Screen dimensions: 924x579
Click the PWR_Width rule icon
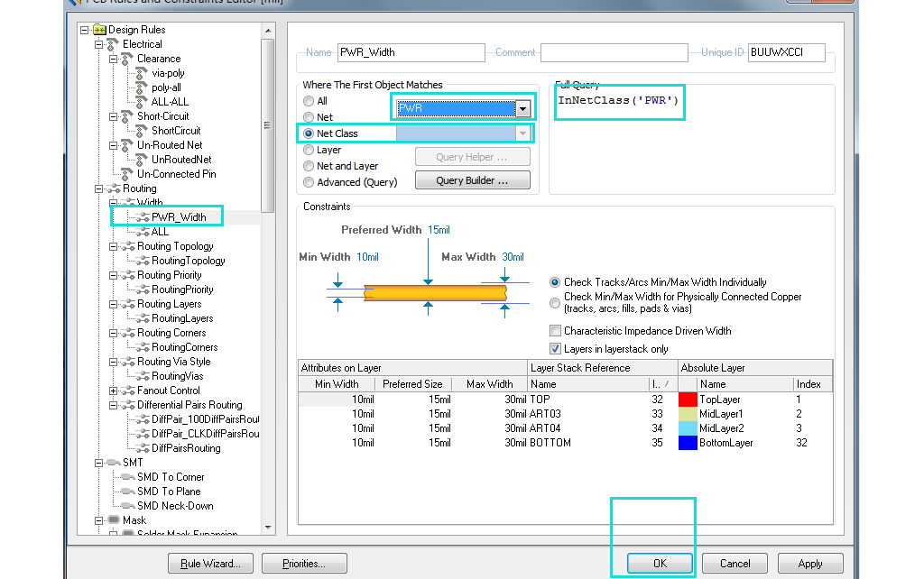point(143,217)
